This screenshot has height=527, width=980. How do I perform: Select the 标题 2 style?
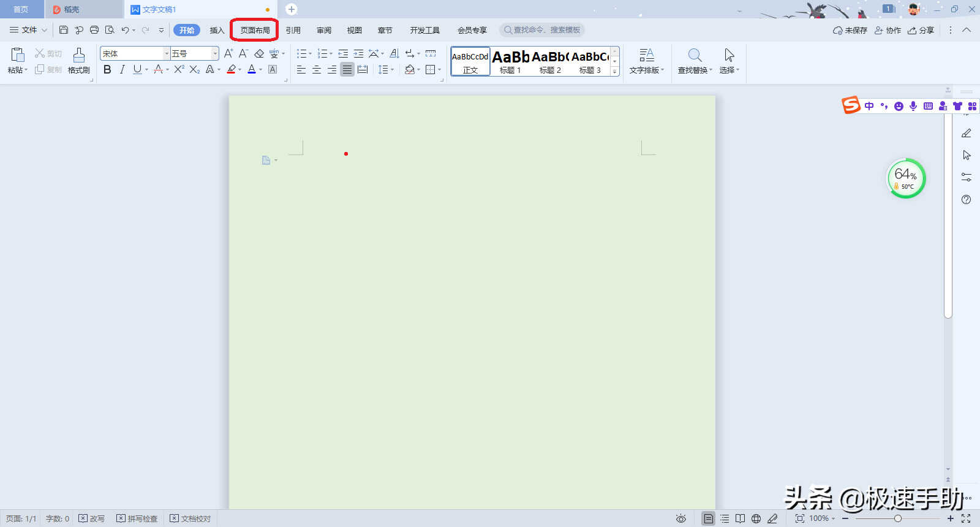pos(550,61)
